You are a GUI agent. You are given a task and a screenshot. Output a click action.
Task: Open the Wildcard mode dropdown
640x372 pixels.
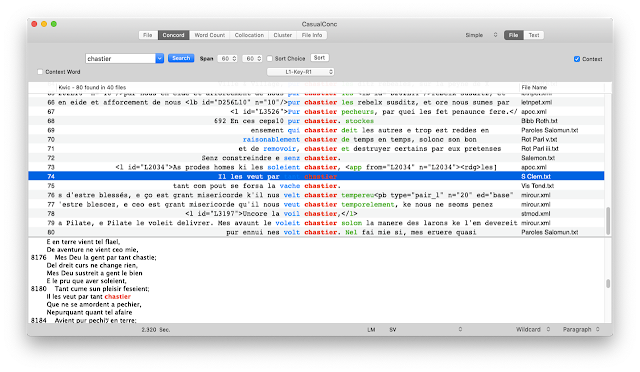click(533, 330)
